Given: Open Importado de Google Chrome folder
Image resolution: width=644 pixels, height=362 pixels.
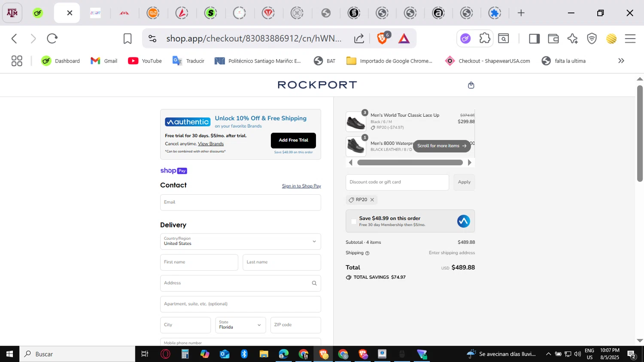Looking at the screenshot, I should pyautogui.click(x=389, y=61).
